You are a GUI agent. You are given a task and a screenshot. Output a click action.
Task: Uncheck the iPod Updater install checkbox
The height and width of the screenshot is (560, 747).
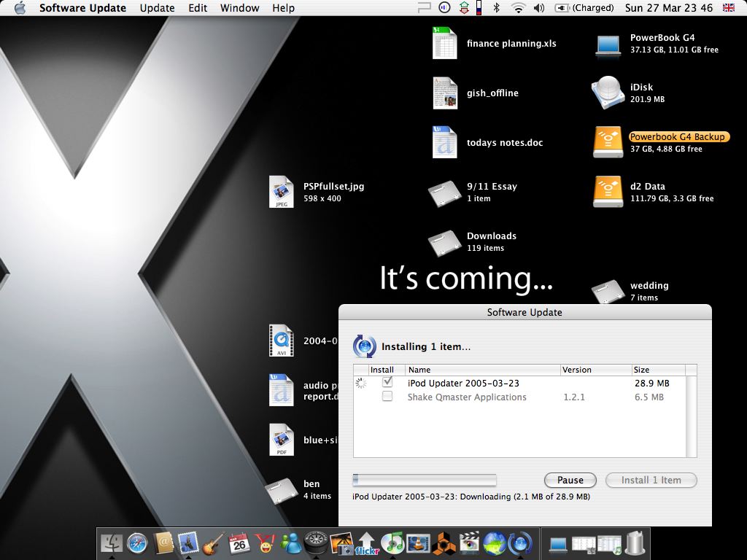[x=387, y=382]
